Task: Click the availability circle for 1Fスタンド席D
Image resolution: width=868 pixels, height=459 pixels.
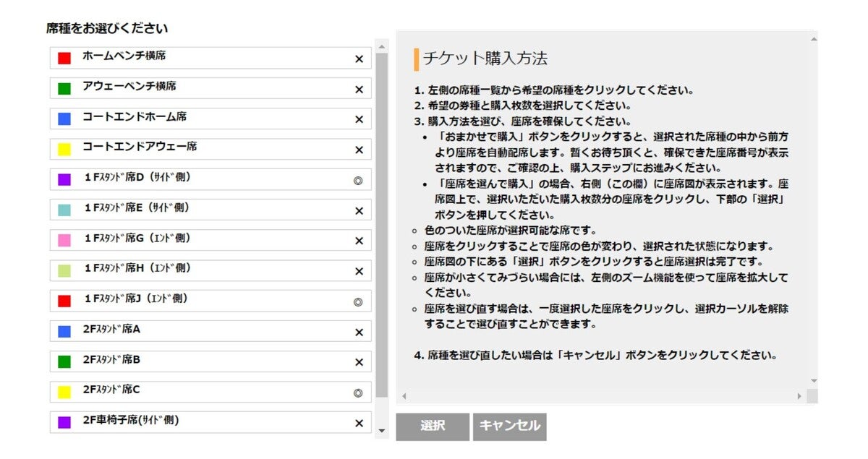Action: (x=358, y=181)
